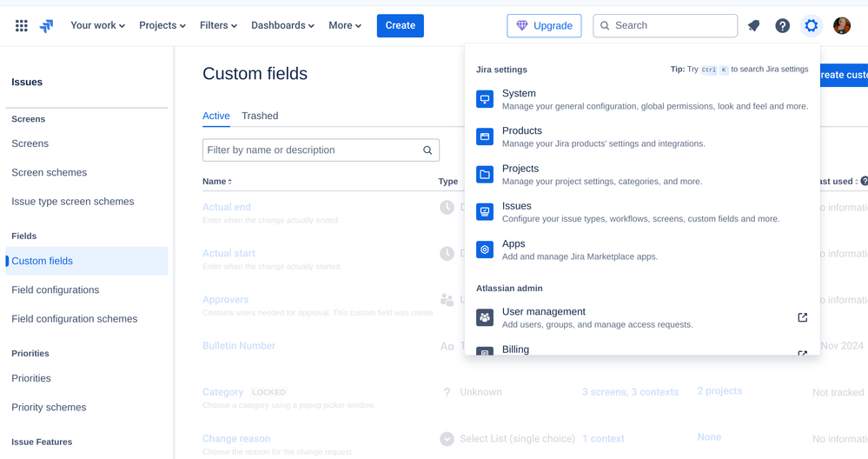Click the users icon in the Approvers row

coord(447,300)
